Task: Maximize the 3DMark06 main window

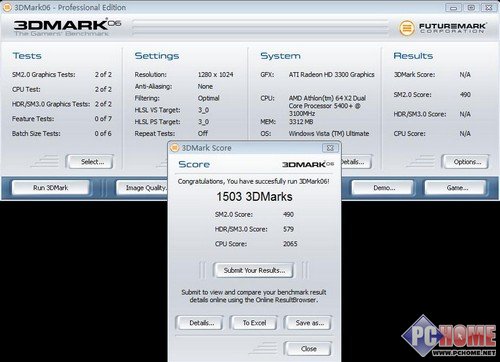Action: pos(471,8)
